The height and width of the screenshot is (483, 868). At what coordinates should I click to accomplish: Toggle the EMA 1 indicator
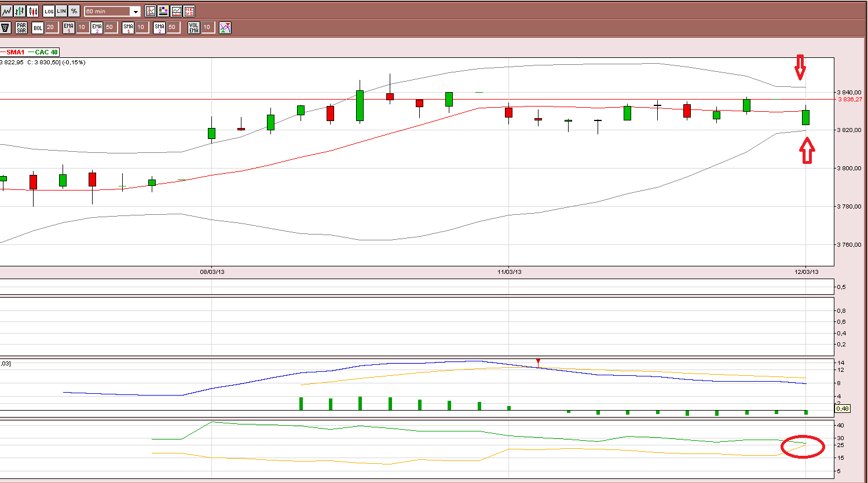pyautogui.click(x=69, y=27)
